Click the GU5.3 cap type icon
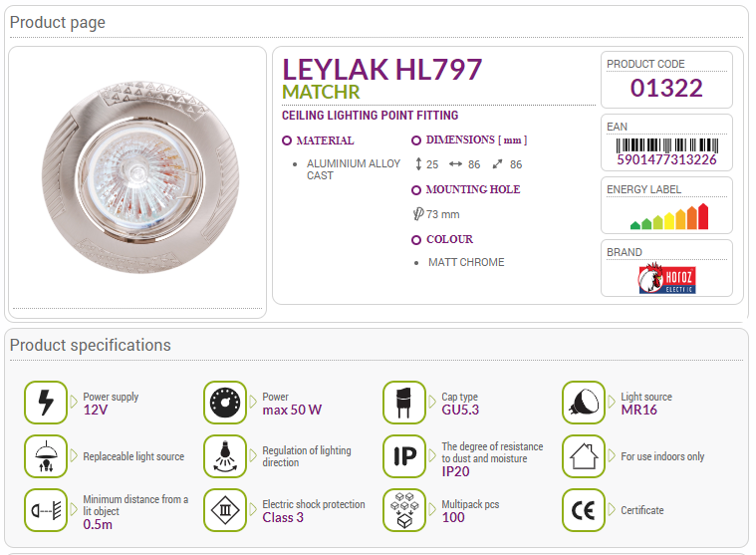The width and height of the screenshot is (756, 555). pyautogui.click(x=404, y=403)
